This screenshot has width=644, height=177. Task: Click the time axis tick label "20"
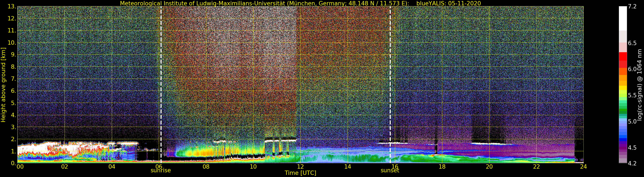tap(489, 167)
